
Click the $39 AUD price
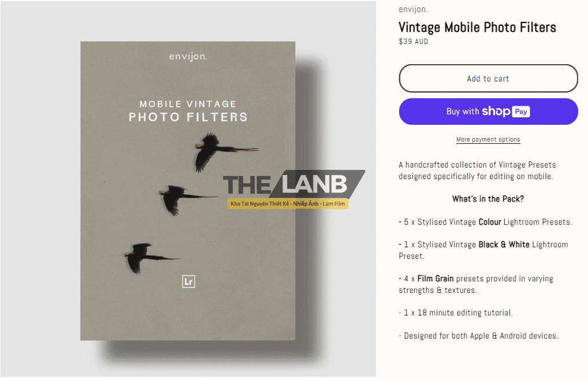pyautogui.click(x=413, y=42)
